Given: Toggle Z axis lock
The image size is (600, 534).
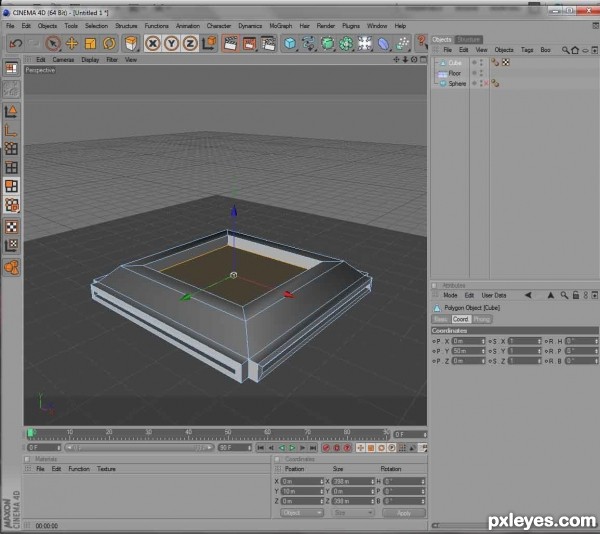Looking at the screenshot, I should (190, 43).
